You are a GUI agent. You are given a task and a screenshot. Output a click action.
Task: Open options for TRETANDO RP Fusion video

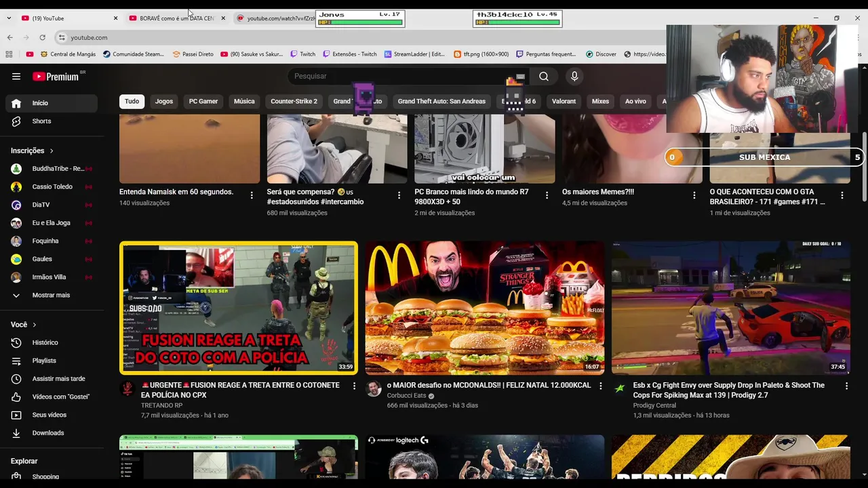(x=354, y=386)
